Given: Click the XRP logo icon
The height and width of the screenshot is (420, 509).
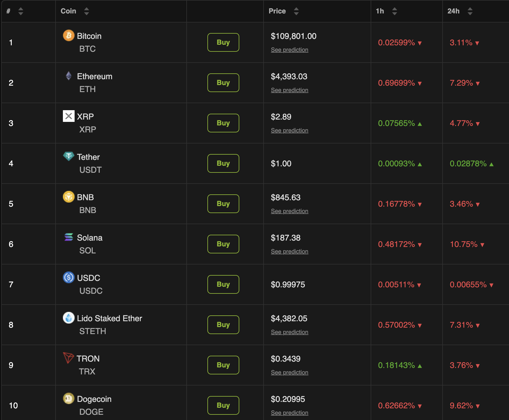Looking at the screenshot, I should pos(68,116).
